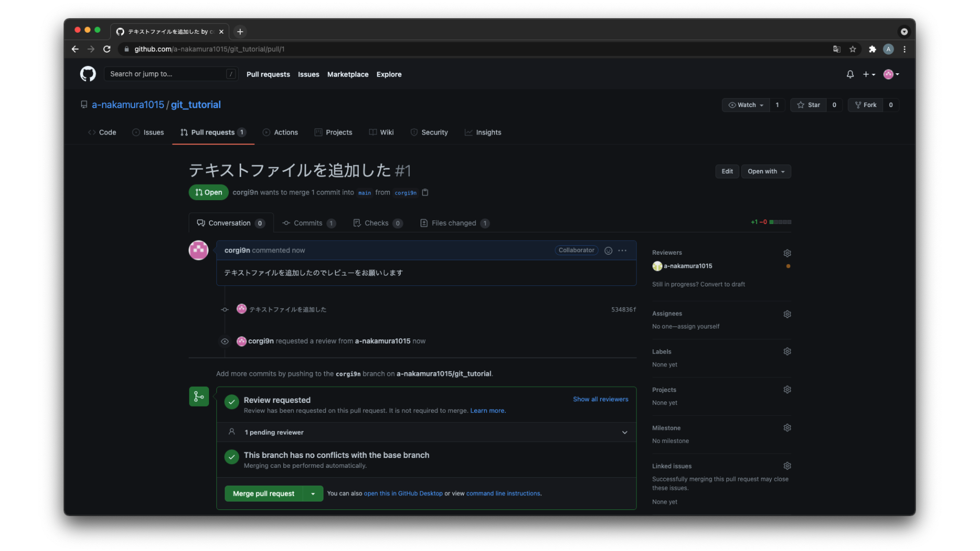
Task: Open Labels settings gear
Action: click(x=787, y=351)
